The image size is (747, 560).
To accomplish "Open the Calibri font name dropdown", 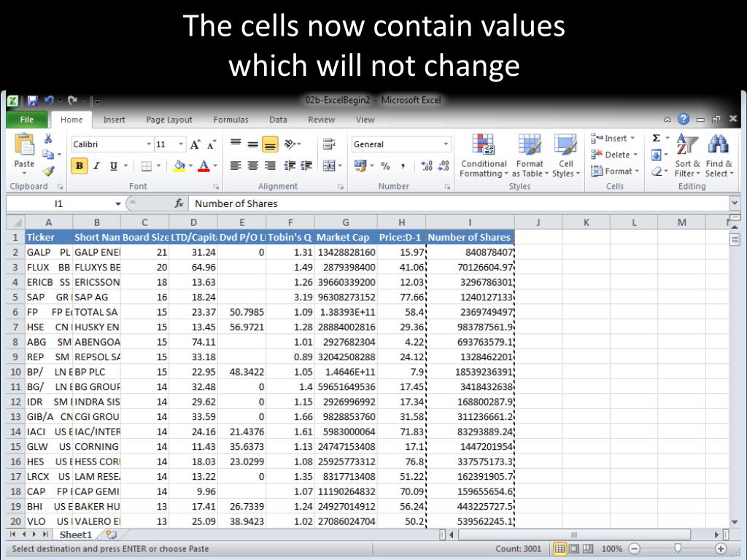I will click(x=149, y=144).
